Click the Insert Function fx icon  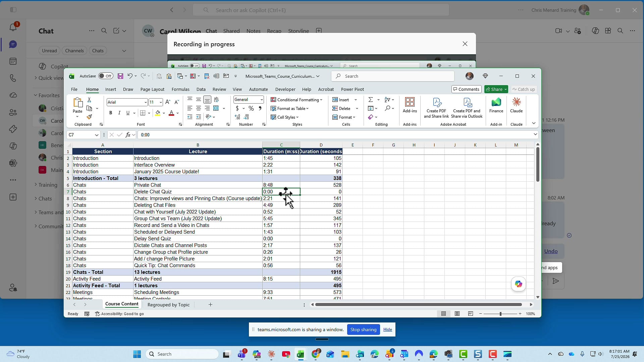(128, 135)
